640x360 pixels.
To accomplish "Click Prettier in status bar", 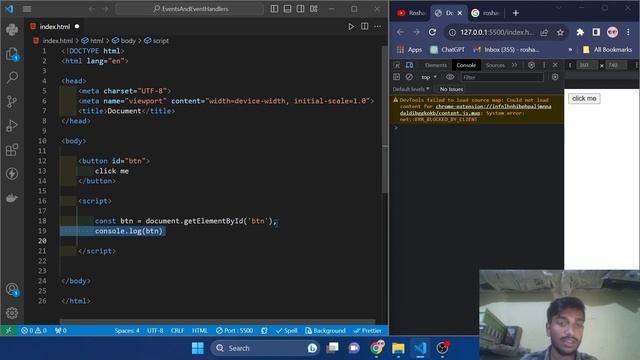I will [367, 331].
